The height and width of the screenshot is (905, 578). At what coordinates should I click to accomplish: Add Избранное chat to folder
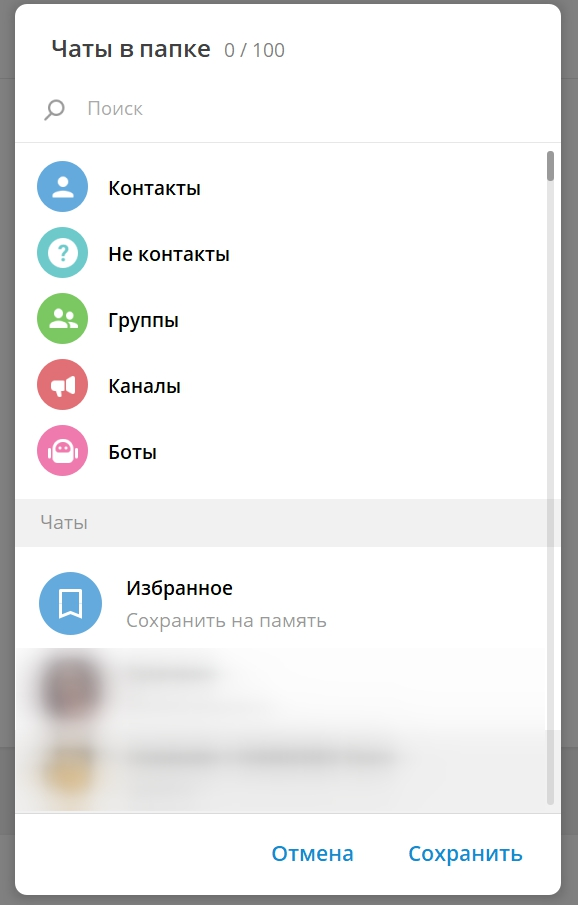click(x=281, y=604)
